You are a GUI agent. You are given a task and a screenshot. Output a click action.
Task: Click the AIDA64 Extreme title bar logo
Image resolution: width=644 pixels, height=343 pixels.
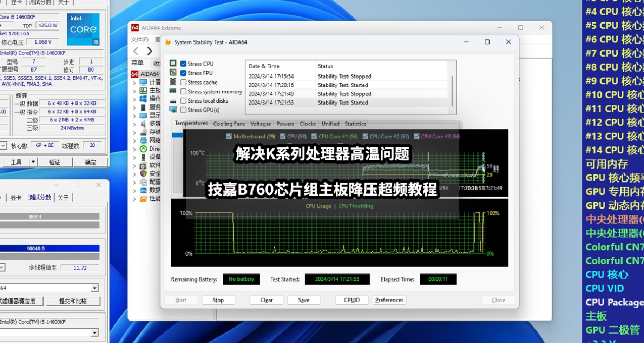(135, 28)
